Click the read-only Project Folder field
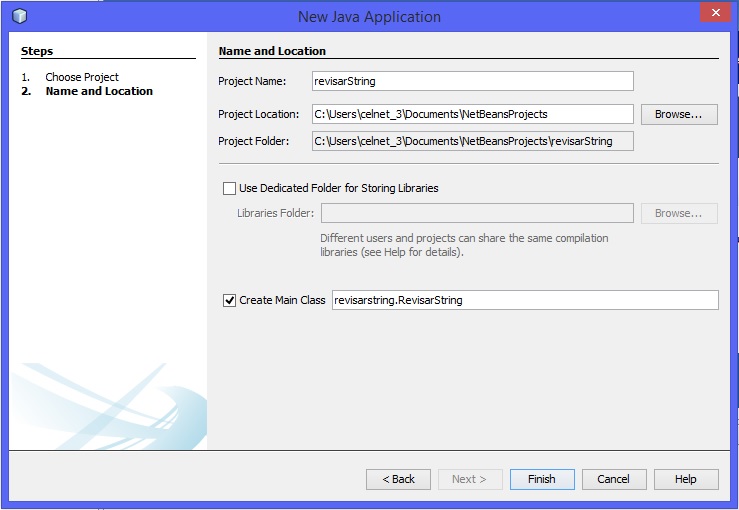Screen dimensions: 739x510 pos(472,141)
